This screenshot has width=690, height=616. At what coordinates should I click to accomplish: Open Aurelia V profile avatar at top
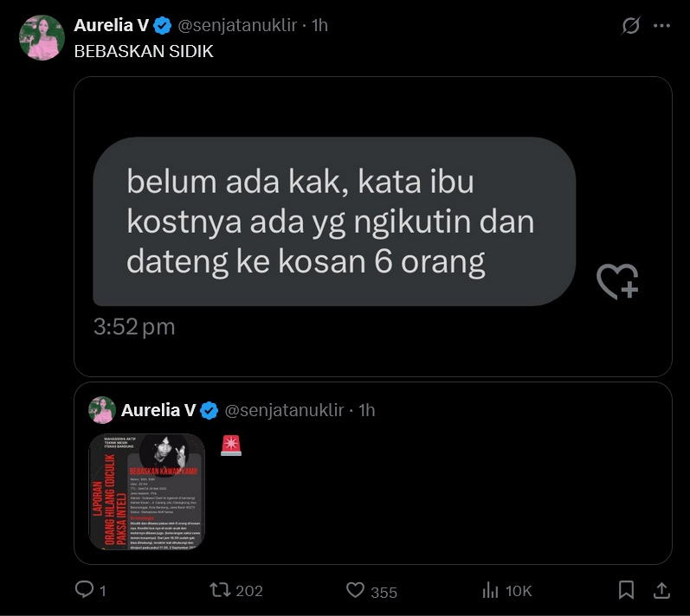(x=42, y=38)
